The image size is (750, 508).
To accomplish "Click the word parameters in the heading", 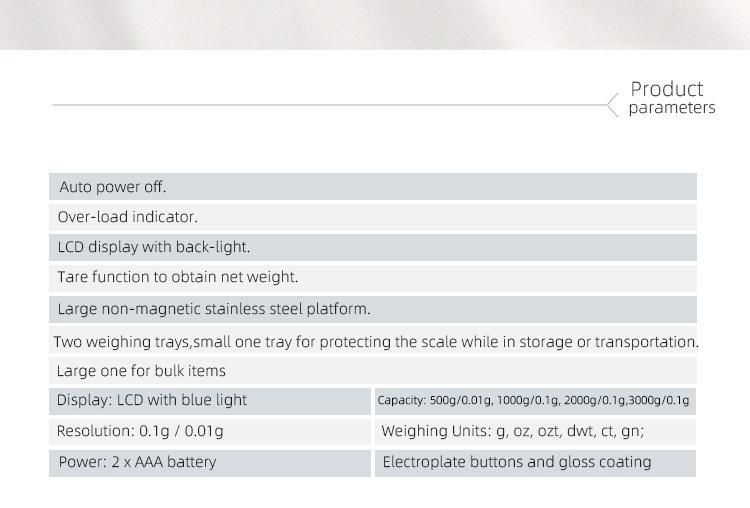I will (x=672, y=108).
